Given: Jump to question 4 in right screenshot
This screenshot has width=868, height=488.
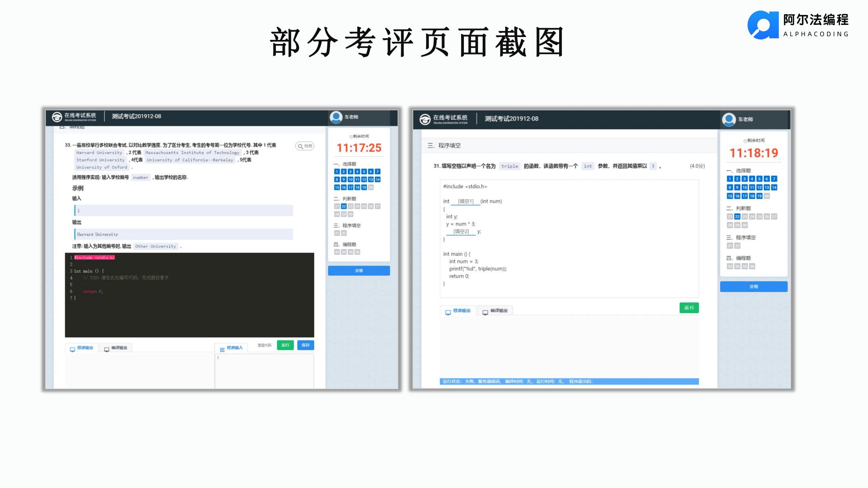Looking at the screenshot, I should tap(752, 179).
